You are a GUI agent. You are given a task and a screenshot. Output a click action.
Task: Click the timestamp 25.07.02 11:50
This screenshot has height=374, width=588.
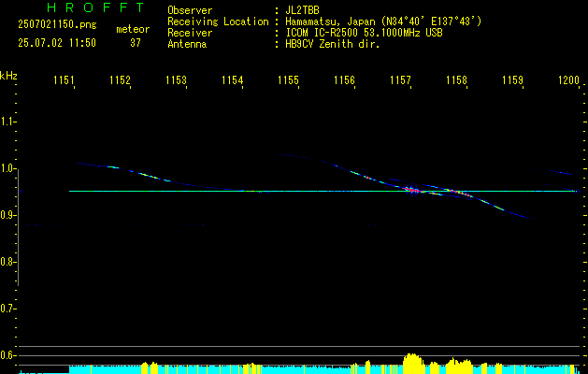57,43
